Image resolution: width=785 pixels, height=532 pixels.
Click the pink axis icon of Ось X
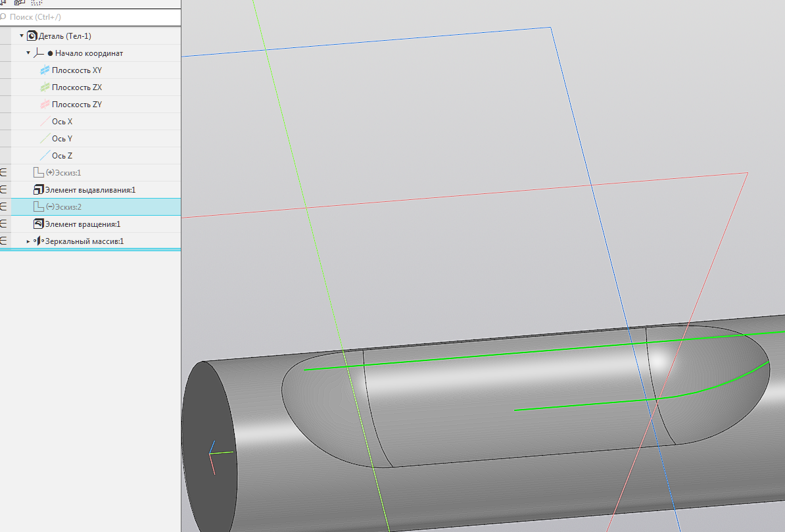tap(45, 121)
